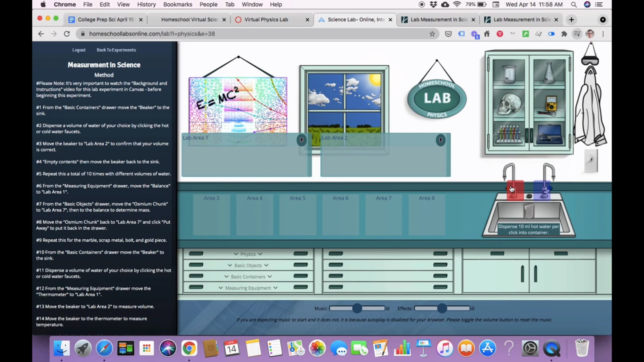
Task: Click the Logout button
Action: tap(79, 50)
